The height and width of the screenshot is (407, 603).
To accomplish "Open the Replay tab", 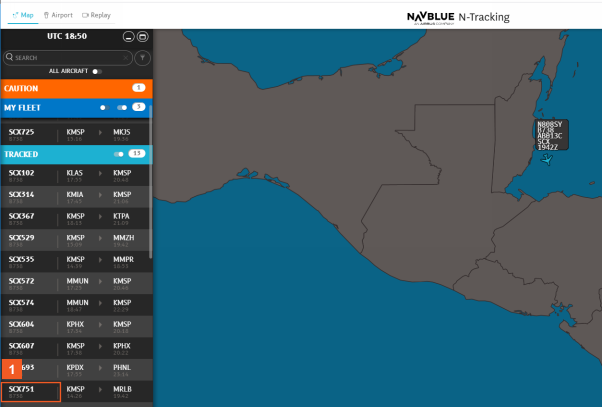I will pyautogui.click(x=96, y=15).
